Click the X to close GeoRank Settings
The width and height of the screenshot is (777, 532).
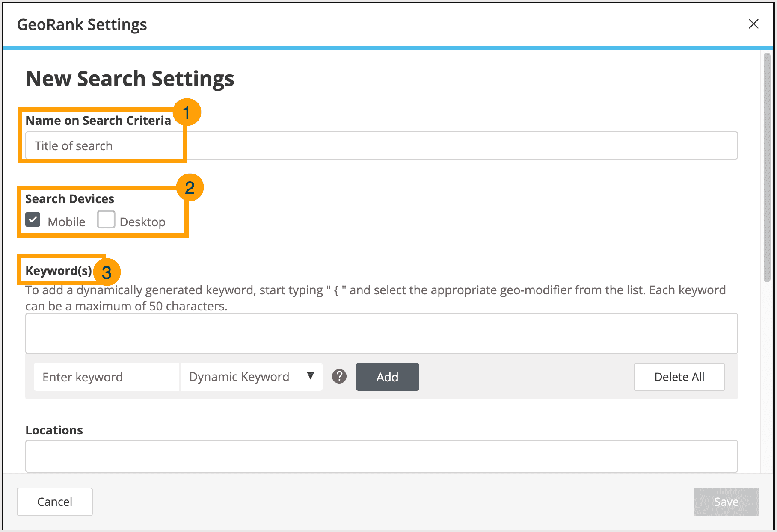point(753,24)
